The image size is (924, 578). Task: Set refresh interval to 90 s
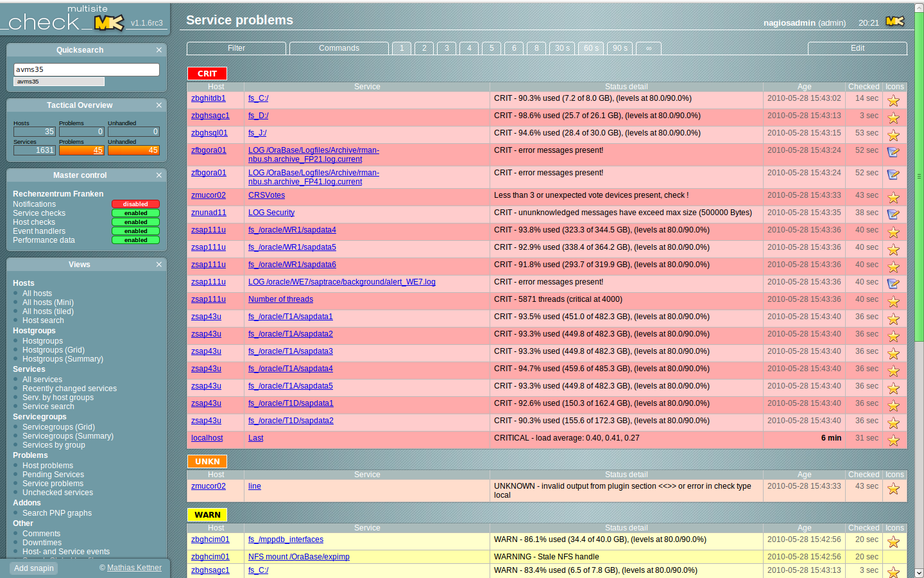[x=620, y=48]
